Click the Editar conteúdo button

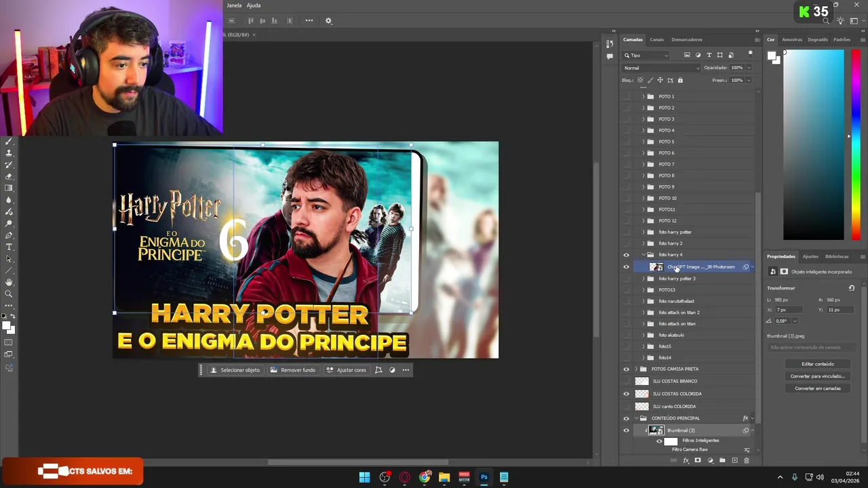click(x=818, y=364)
